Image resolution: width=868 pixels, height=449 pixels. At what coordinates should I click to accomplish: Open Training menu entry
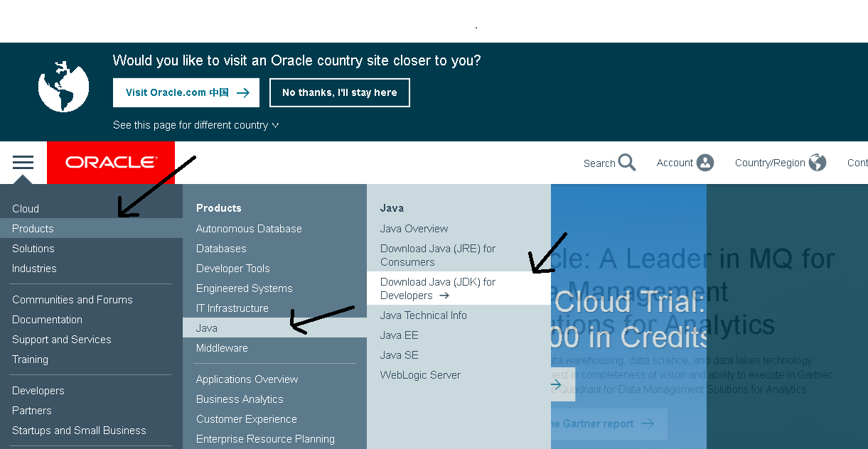[x=30, y=359]
